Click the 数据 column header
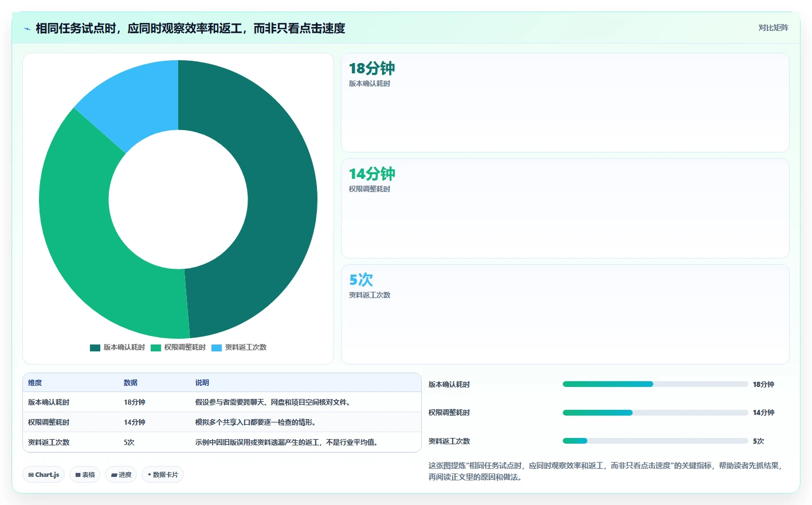Screen dimensions: 812x505 click(131, 383)
